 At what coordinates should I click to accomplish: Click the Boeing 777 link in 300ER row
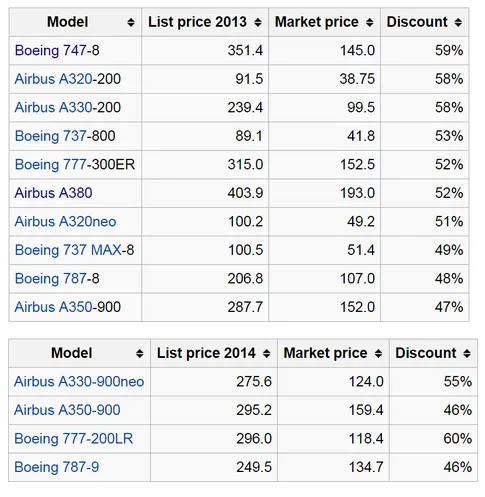coord(51,165)
